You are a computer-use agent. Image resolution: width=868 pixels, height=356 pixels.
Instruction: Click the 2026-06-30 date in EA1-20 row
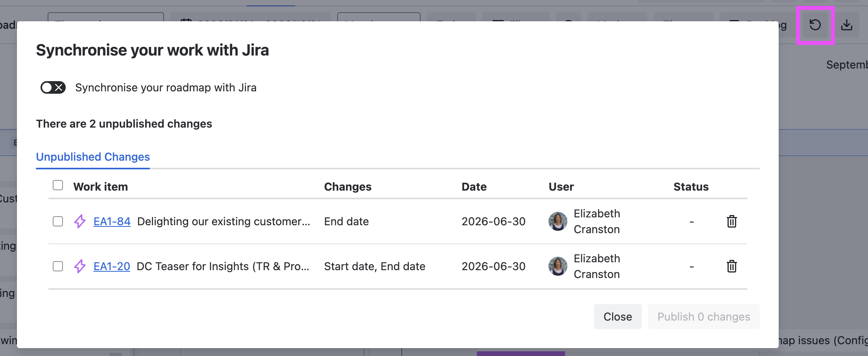coord(493,266)
